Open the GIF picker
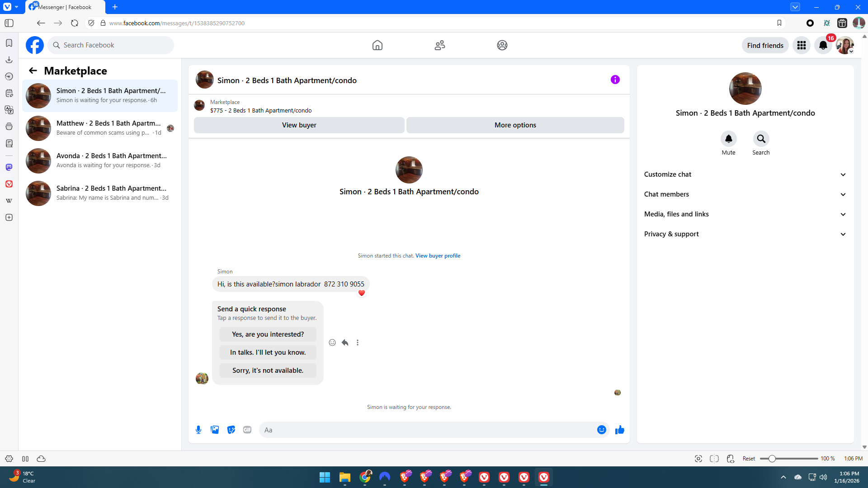 pyautogui.click(x=247, y=430)
